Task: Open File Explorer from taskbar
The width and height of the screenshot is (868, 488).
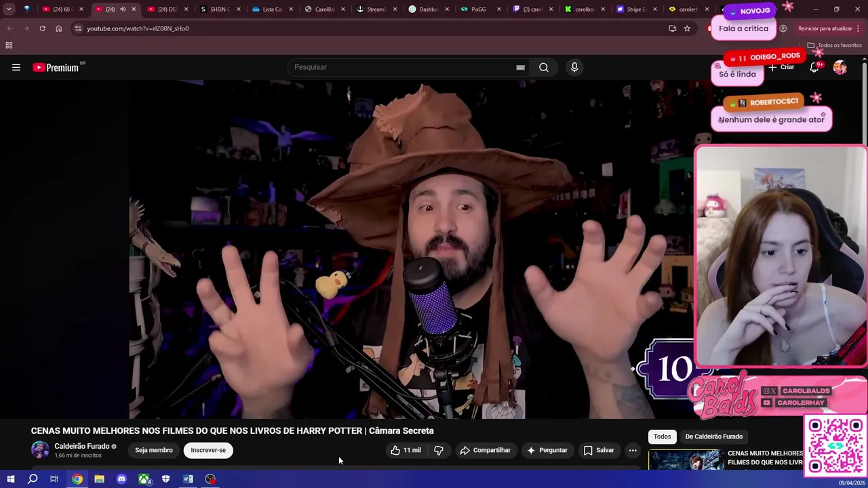Action: tap(99, 479)
